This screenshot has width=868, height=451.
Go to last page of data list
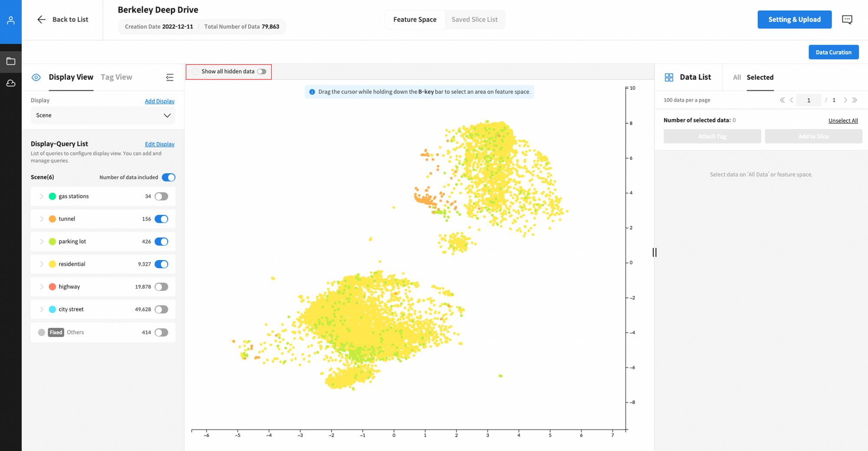(x=855, y=100)
